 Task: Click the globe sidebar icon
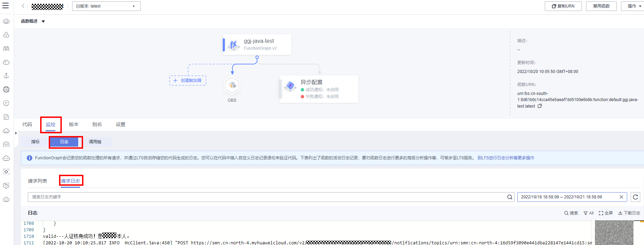click(6, 90)
